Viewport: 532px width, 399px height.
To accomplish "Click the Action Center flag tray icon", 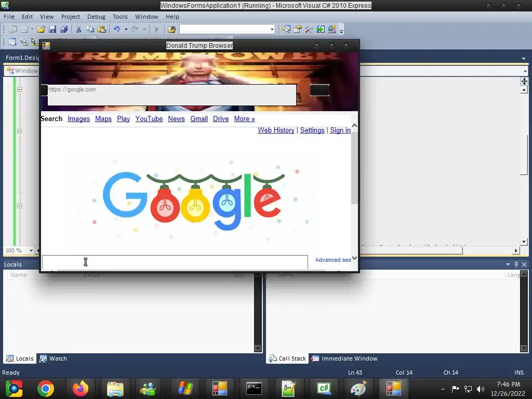I will coord(455,389).
